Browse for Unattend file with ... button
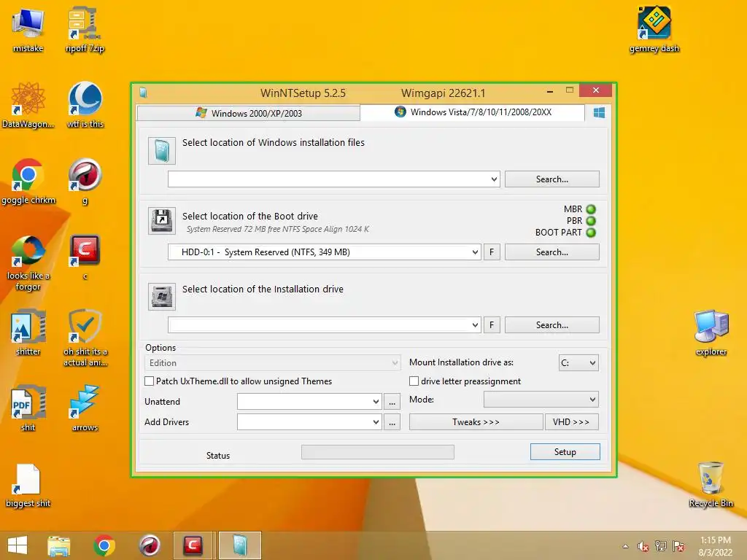747x560 pixels. coord(392,402)
